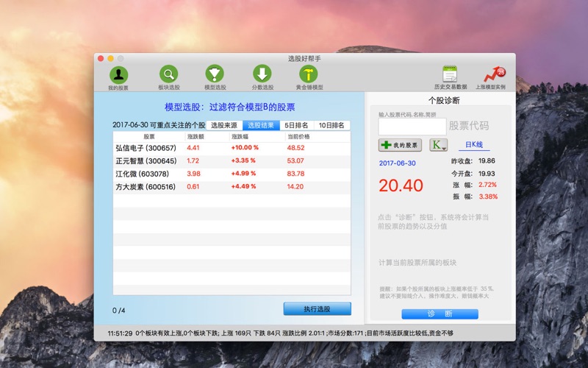Open the 日K线 link

click(x=474, y=144)
